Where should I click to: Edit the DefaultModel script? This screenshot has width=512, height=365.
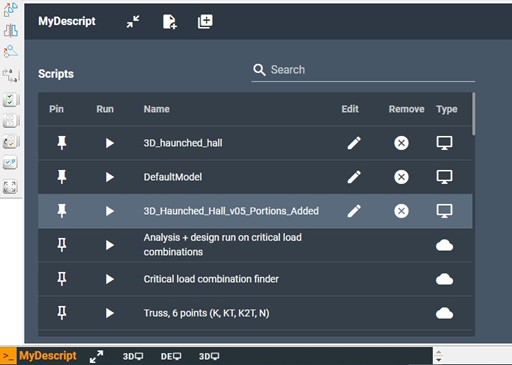354,177
